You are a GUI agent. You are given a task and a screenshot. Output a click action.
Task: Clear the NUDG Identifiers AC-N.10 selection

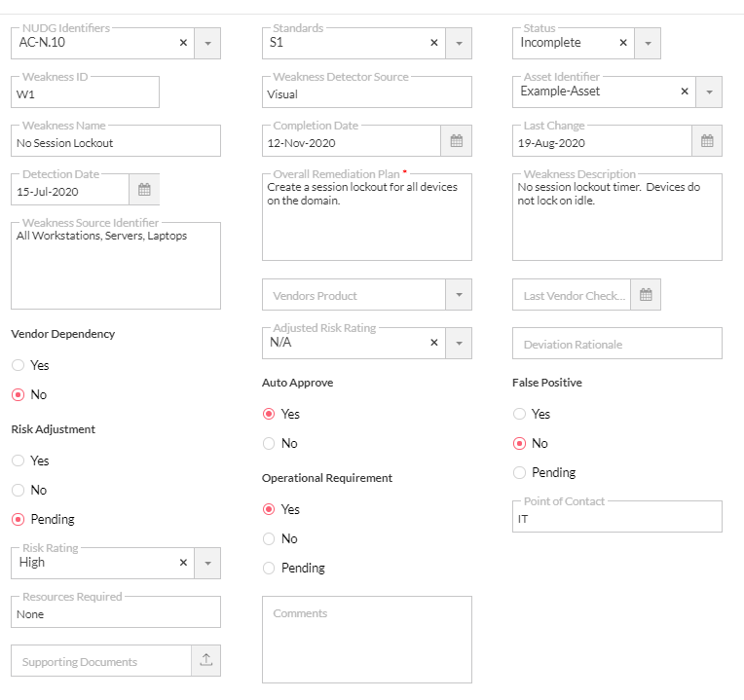coord(183,43)
